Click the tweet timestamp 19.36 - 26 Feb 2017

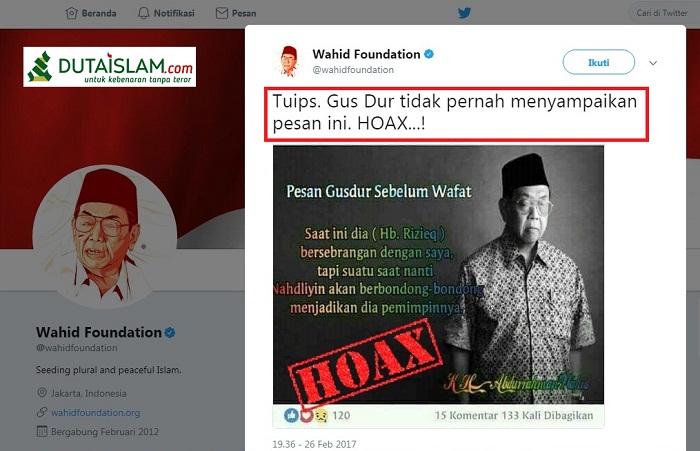tap(314, 444)
